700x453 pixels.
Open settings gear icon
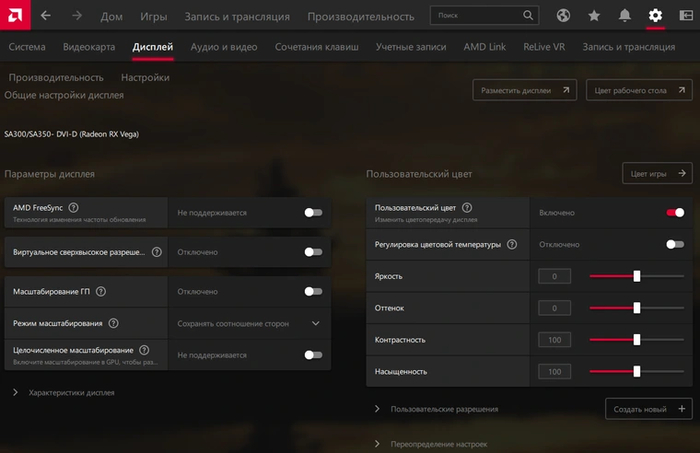point(655,16)
